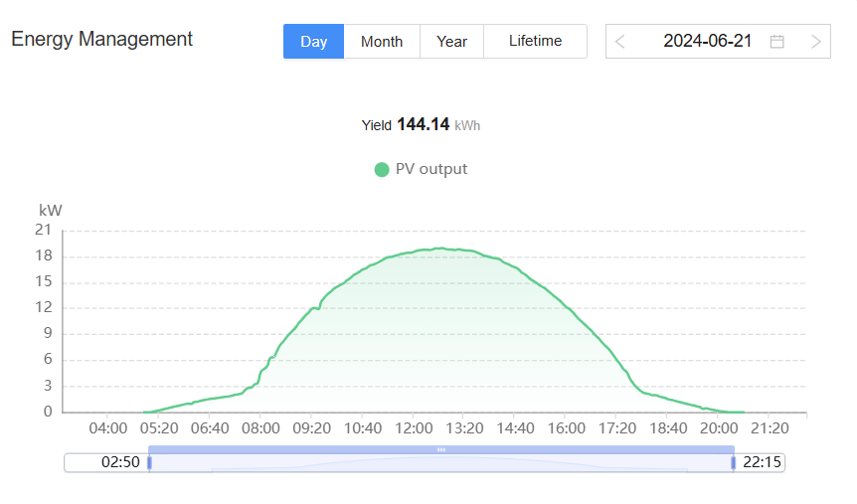This screenshot has width=857, height=504.
Task: Toggle the PV output legend dot
Action: click(x=382, y=170)
